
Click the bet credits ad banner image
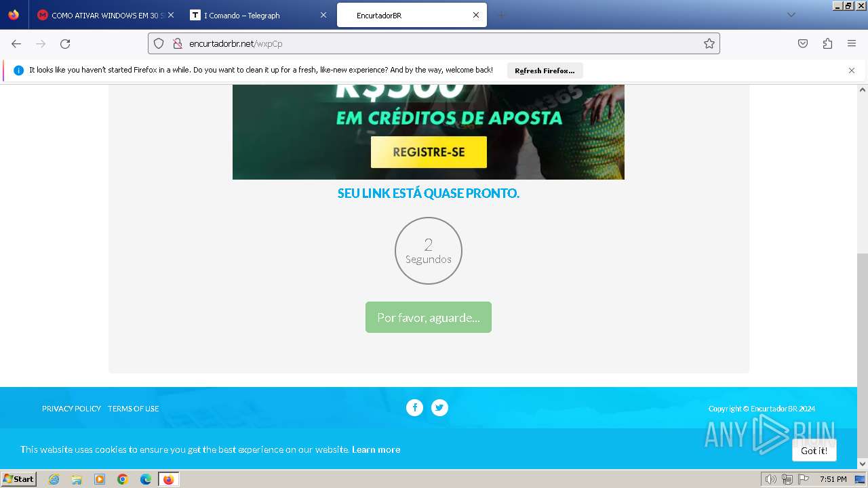click(429, 132)
